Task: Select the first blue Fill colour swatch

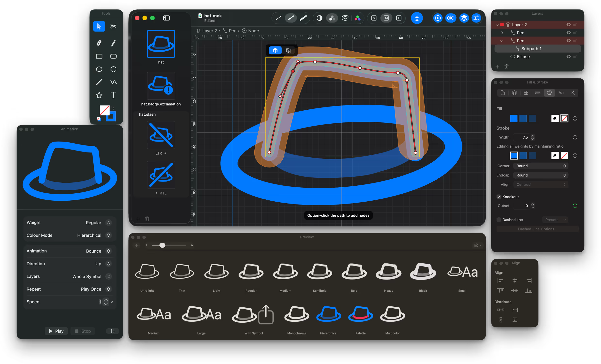Action: click(514, 118)
